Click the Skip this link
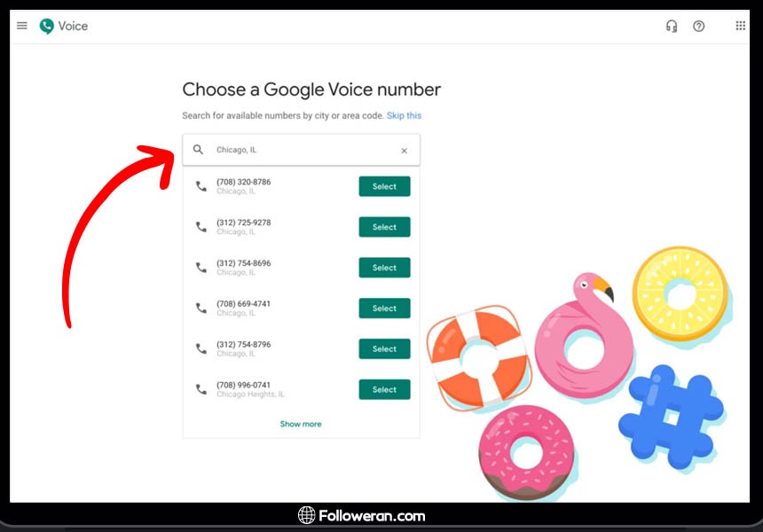Image resolution: width=763 pixels, height=532 pixels. click(404, 115)
